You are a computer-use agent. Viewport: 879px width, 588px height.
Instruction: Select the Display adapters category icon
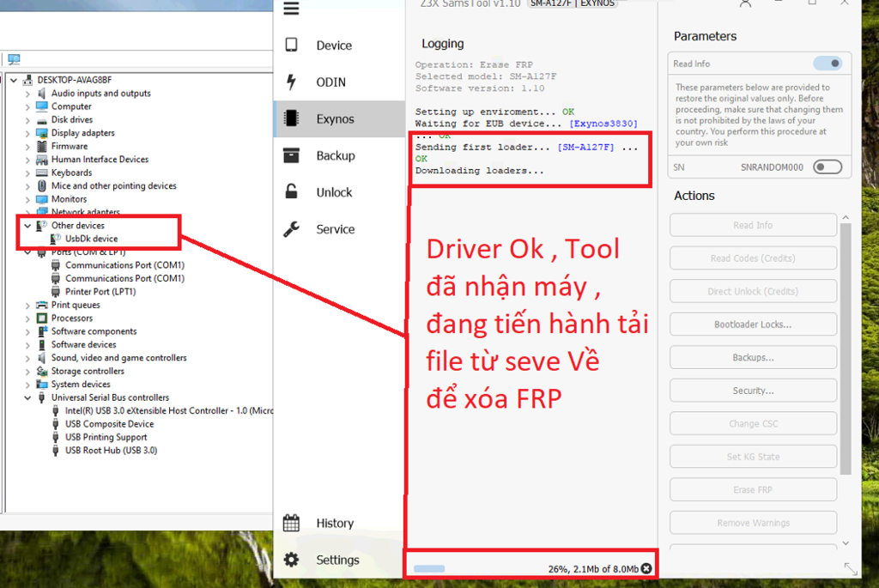pos(41,133)
